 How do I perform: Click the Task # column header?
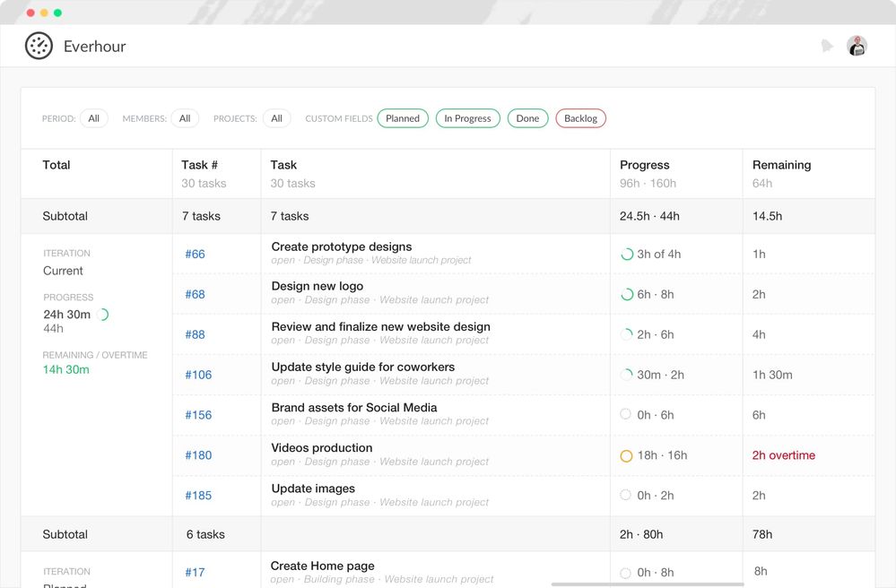point(199,165)
